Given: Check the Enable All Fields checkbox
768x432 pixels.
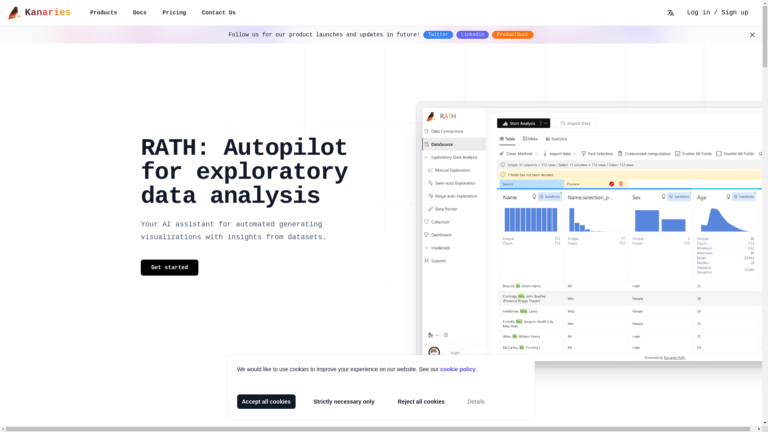Looking at the screenshot, I should 678,154.
